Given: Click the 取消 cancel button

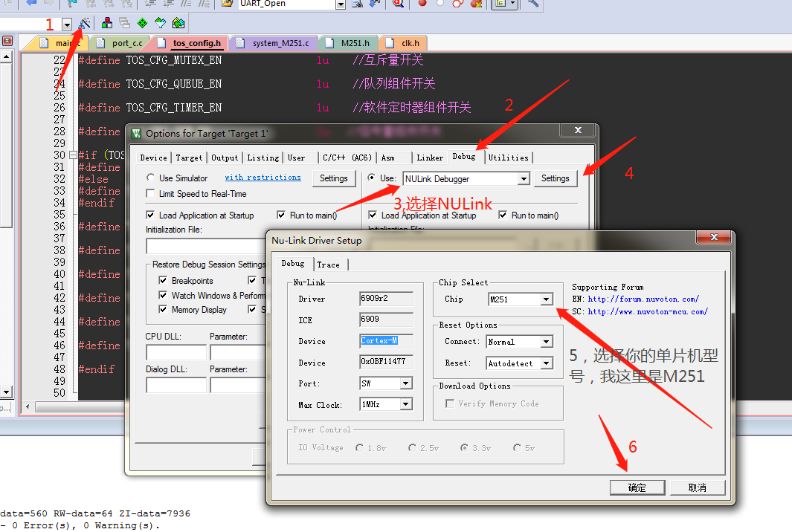Looking at the screenshot, I should (x=697, y=487).
